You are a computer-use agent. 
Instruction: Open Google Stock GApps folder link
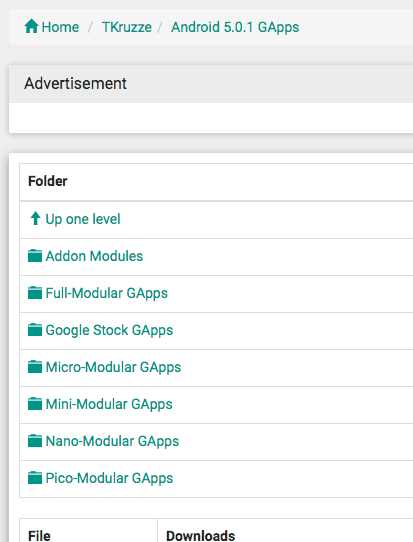109,330
